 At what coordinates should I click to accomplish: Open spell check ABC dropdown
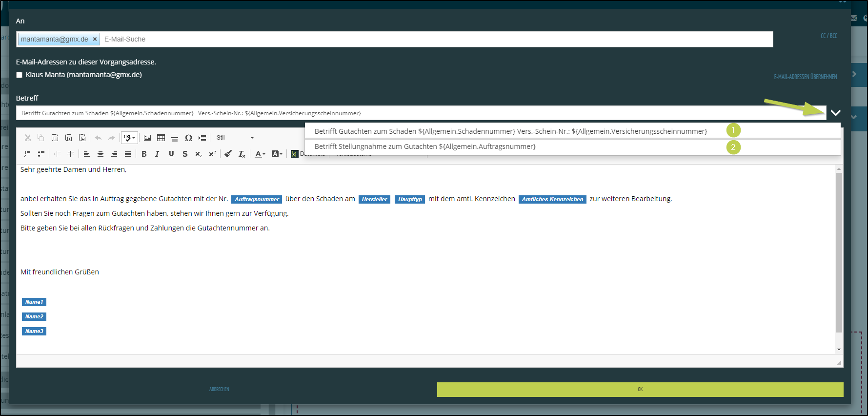[129, 138]
